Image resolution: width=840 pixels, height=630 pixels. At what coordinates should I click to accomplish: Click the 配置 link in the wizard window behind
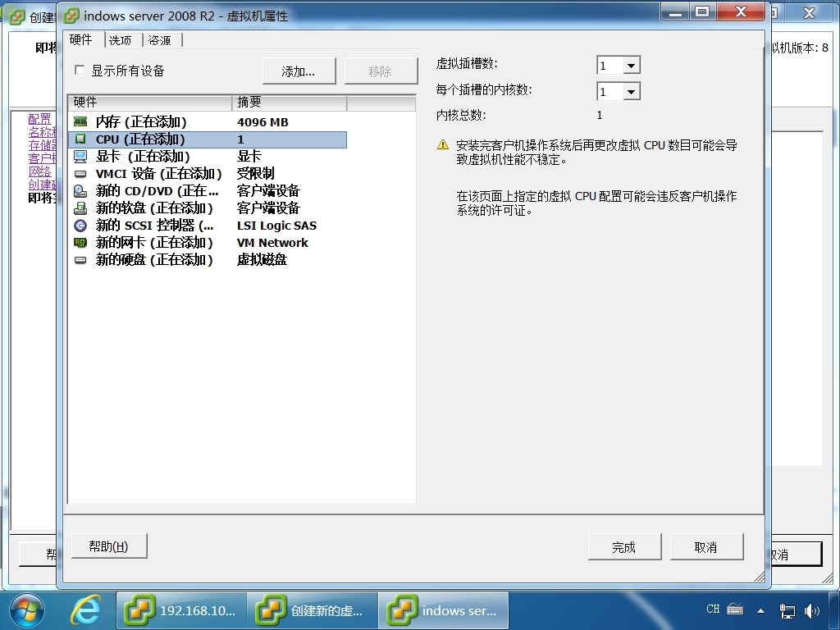[39, 119]
